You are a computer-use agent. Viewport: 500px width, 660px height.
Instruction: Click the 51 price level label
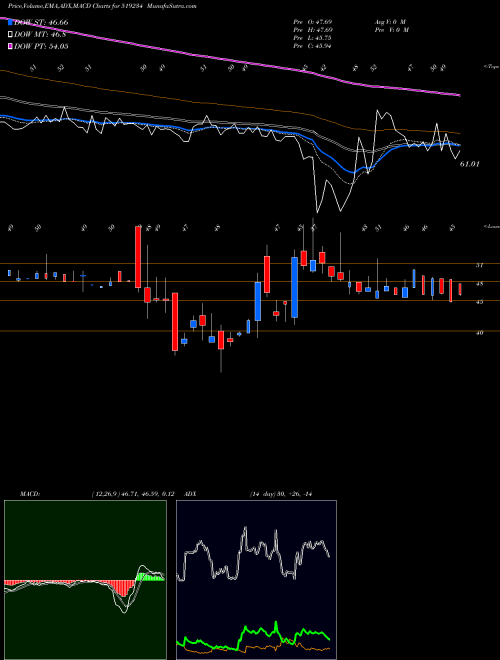click(x=480, y=265)
